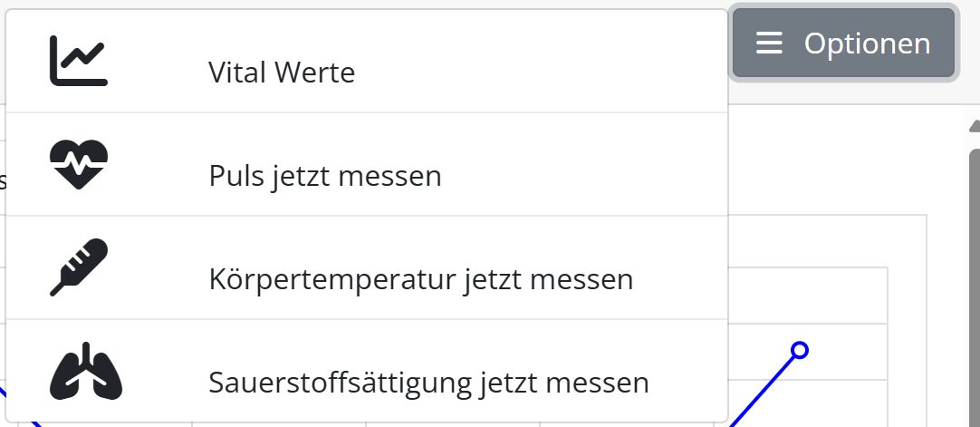
Task: Click the heartbeat pulse icon
Action: (x=79, y=164)
